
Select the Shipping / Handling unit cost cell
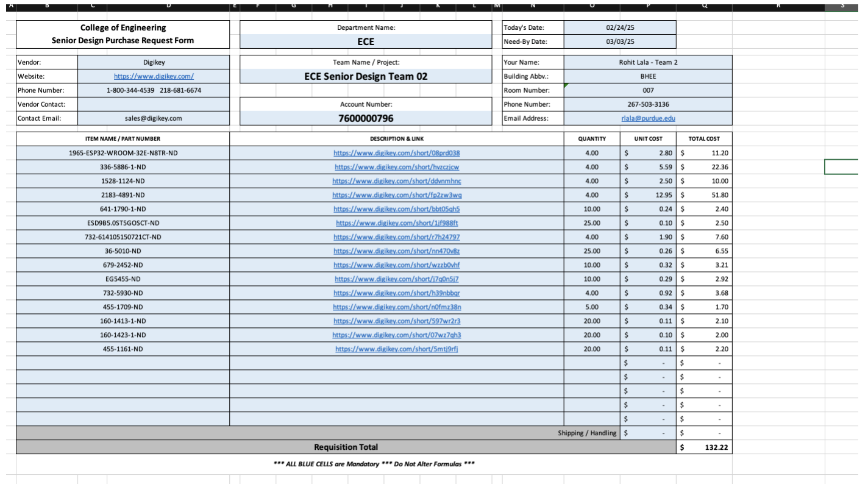click(x=648, y=433)
